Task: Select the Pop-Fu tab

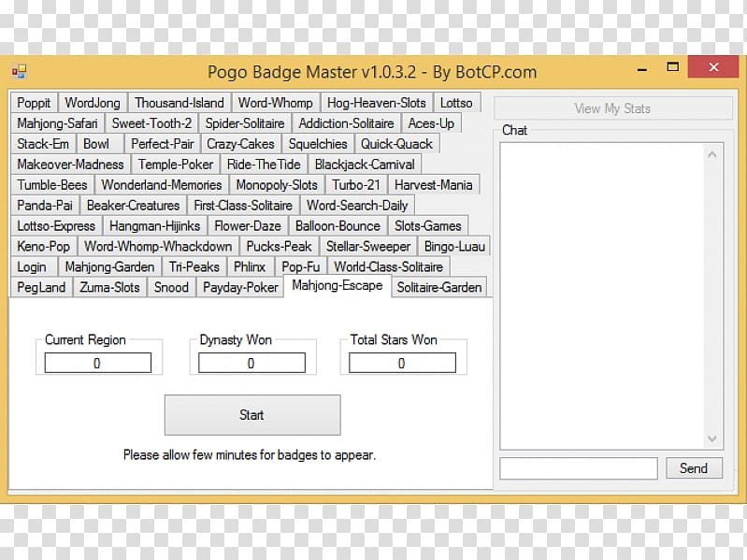Action: [301, 266]
